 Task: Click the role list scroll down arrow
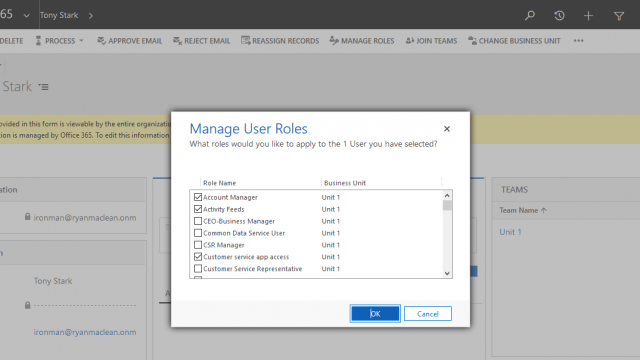[x=447, y=273]
